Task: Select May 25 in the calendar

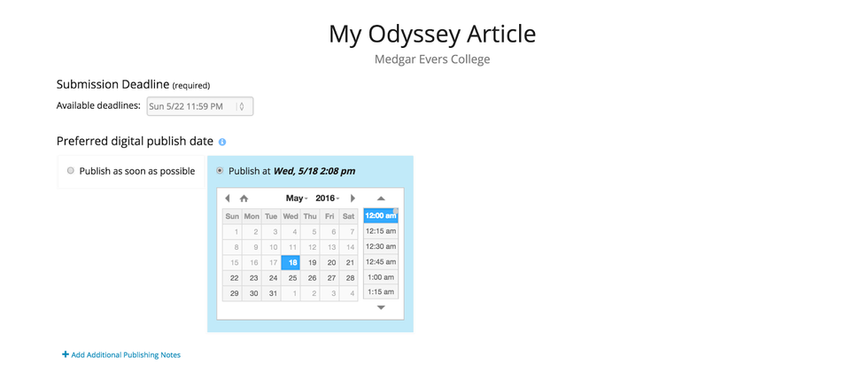Action: tap(292, 277)
